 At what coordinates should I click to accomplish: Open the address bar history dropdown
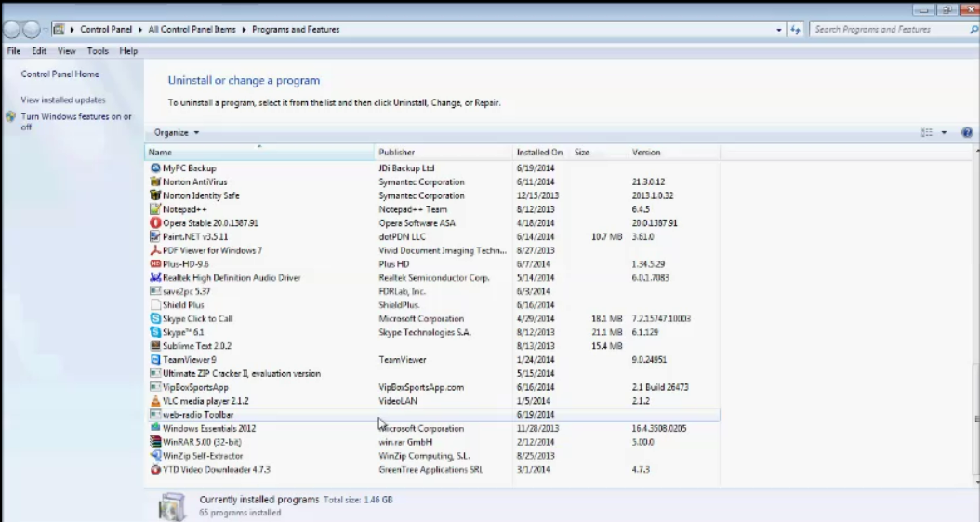coord(779,30)
